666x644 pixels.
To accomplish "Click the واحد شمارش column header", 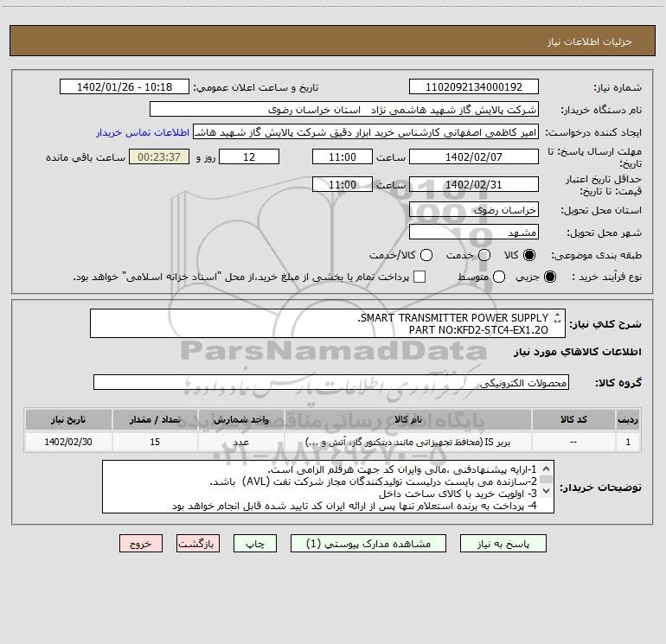I will click(240, 420).
